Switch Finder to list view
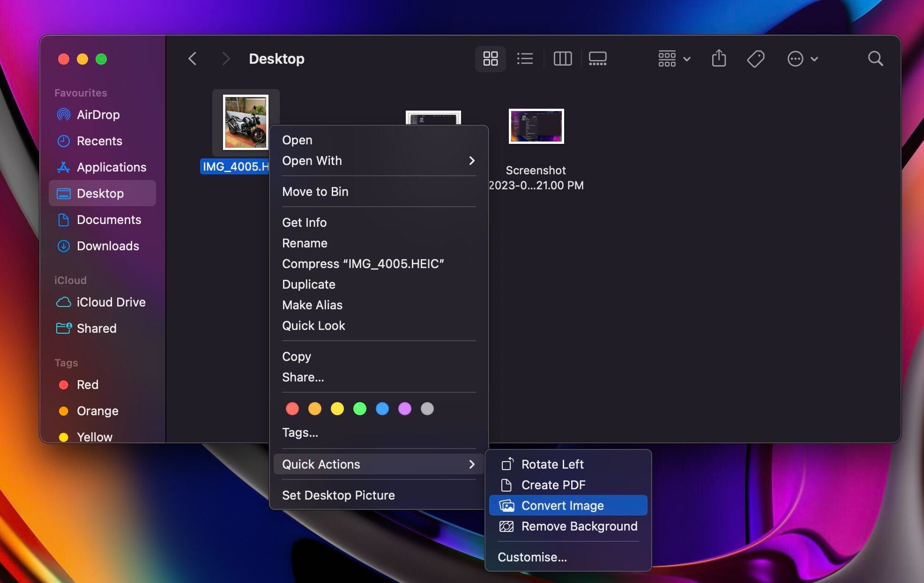The height and width of the screenshot is (583, 924). pyautogui.click(x=525, y=59)
